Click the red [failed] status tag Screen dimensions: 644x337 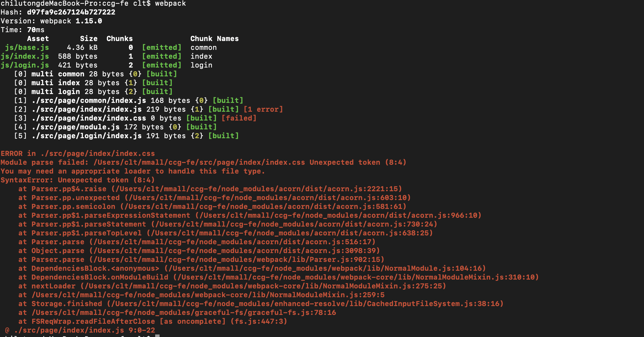tap(239, 118)
